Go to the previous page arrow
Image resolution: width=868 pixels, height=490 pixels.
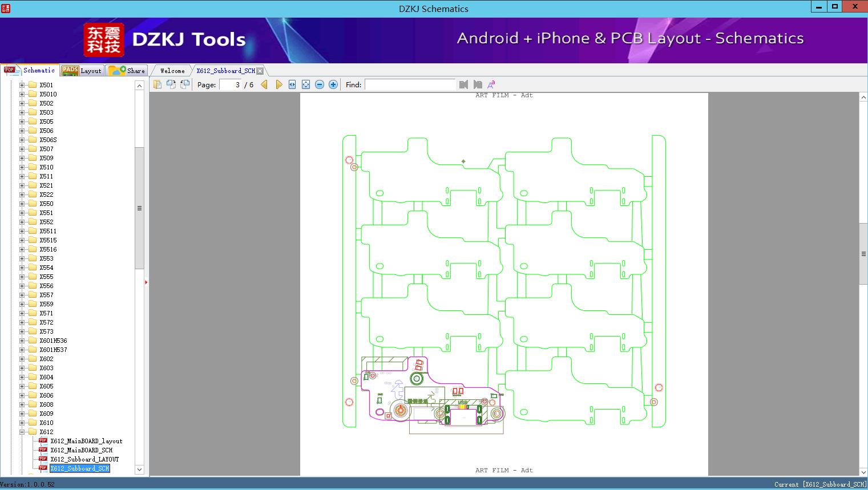click(x=264, y=84)
